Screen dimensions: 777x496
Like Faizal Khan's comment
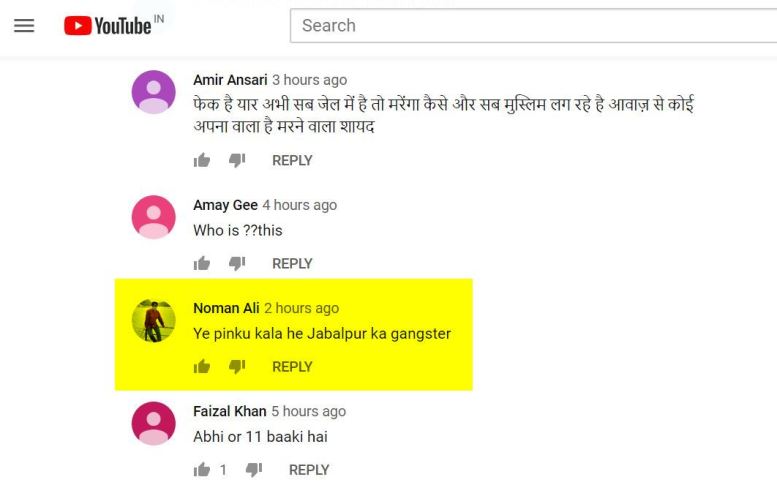pos(202,469)
